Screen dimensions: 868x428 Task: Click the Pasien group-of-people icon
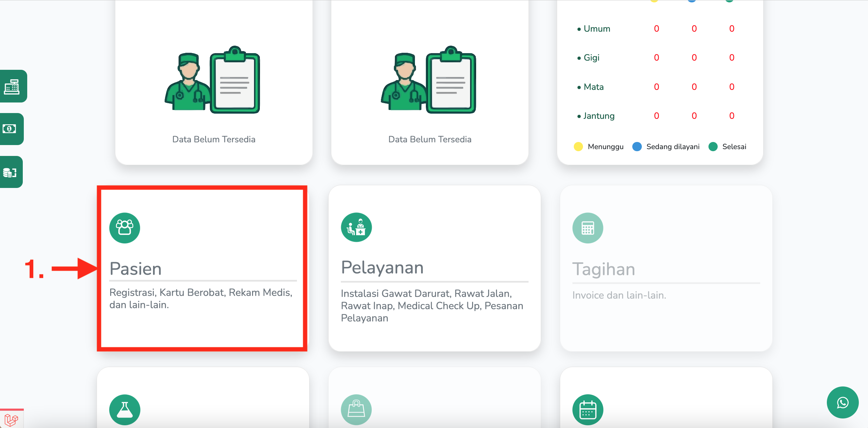pos(124,228)
